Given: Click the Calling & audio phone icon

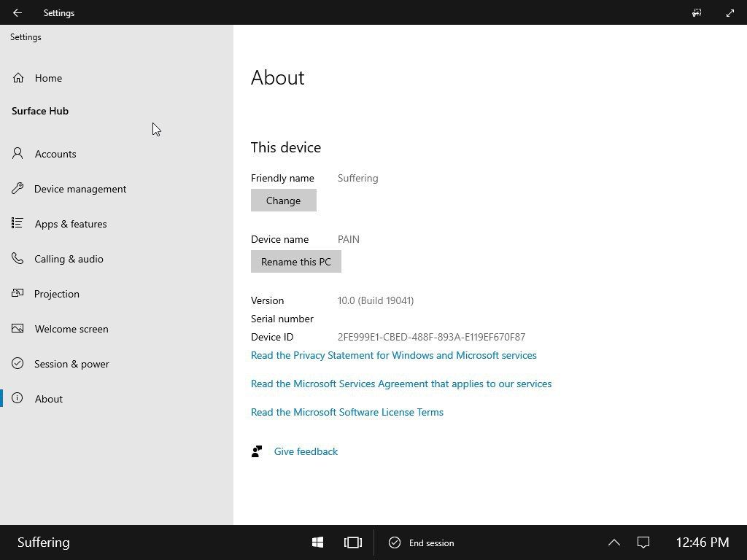Looking at the screenshot, I should (x=18, y=259).
